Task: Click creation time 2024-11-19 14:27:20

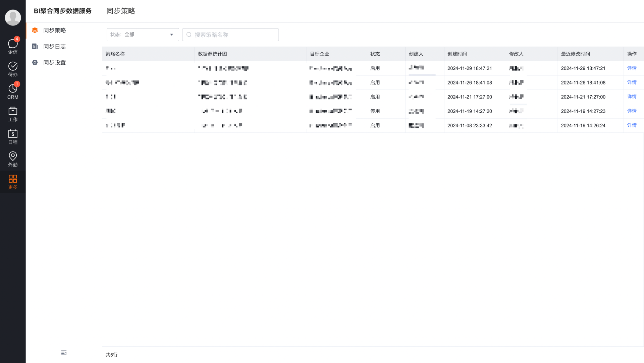Action: tap(470, 111)
